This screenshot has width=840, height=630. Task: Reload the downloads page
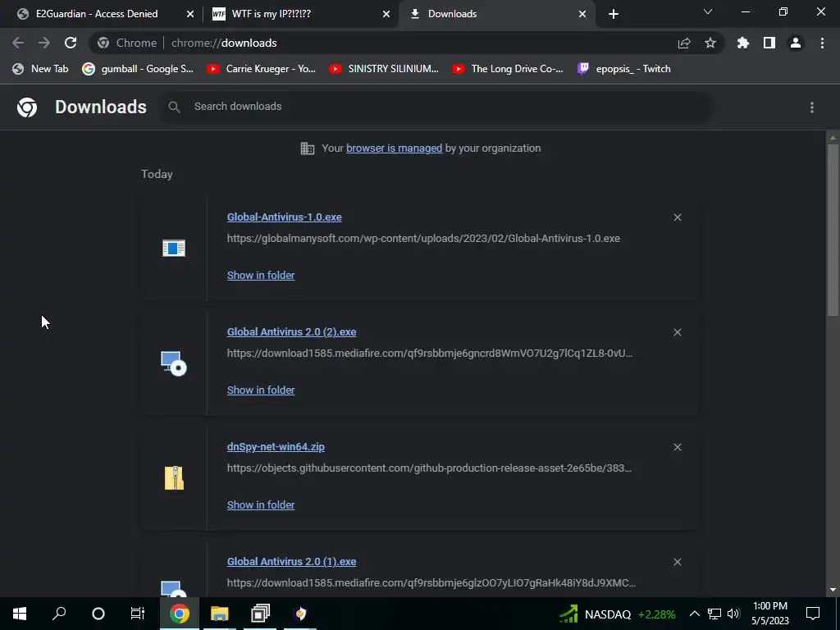click(x=71, y=43)
